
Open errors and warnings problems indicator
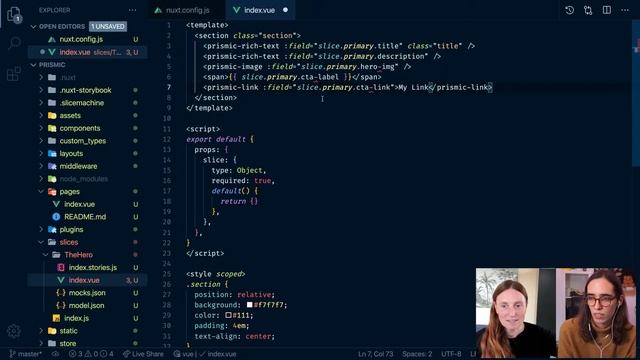(91, 354)
